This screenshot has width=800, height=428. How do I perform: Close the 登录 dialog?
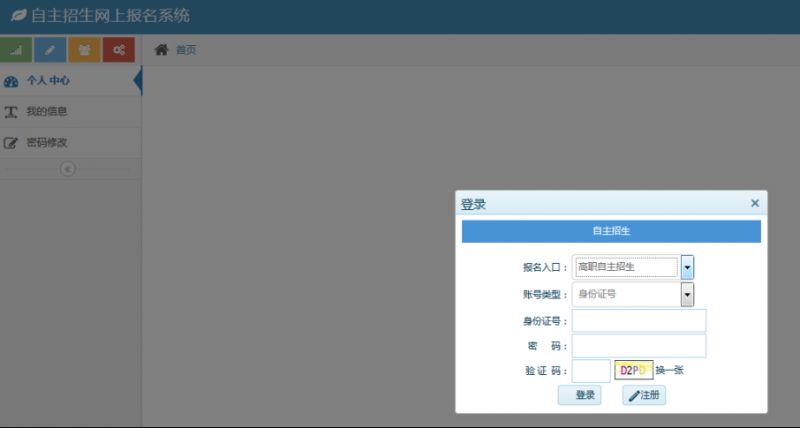coord(755,203)
